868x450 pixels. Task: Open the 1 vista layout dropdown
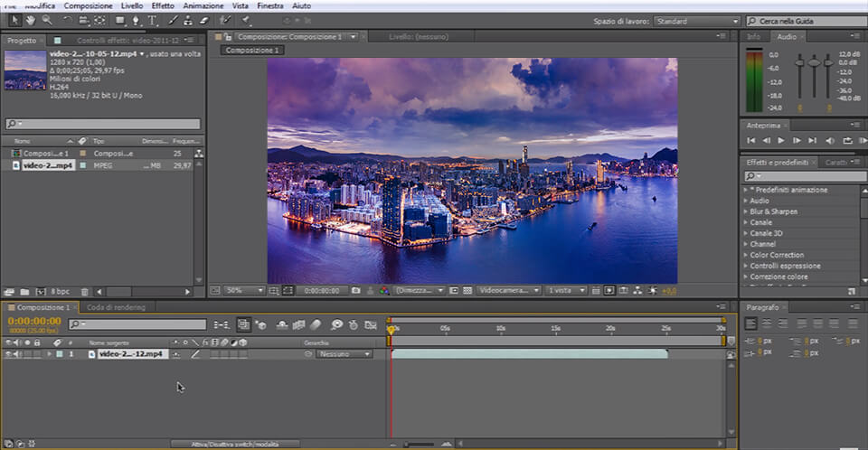pos(566,290)
